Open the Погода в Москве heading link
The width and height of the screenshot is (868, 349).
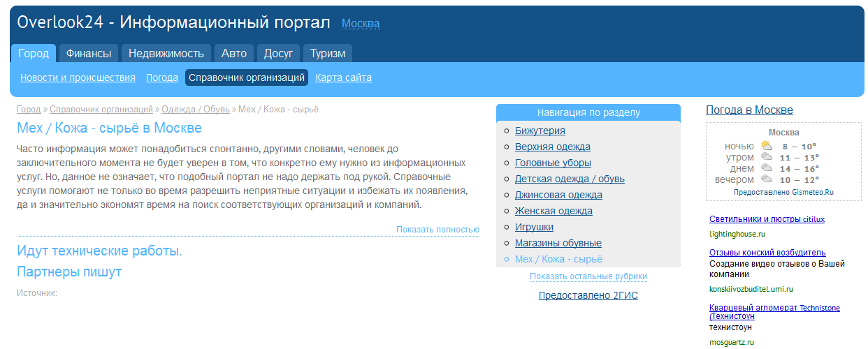point(749,110)
